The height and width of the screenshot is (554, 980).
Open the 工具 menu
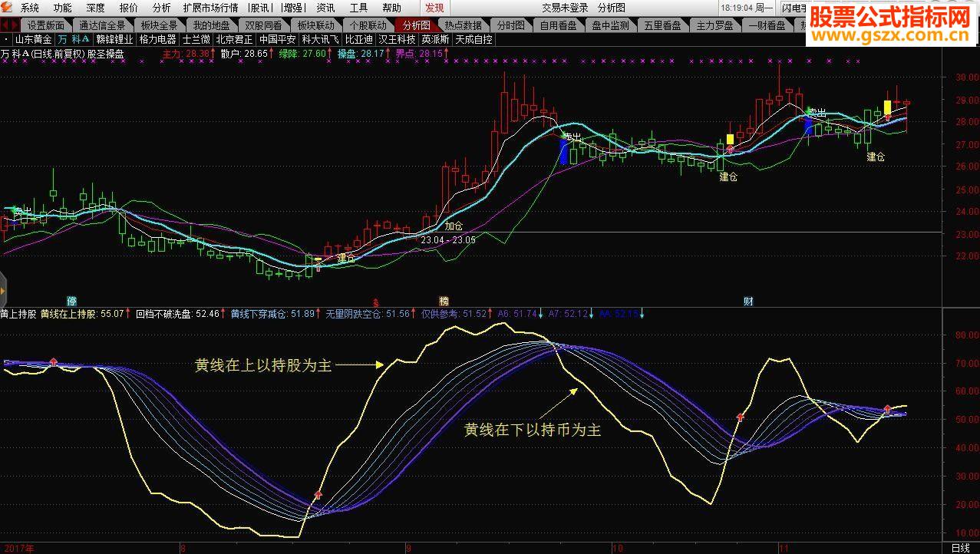[358, 8]
